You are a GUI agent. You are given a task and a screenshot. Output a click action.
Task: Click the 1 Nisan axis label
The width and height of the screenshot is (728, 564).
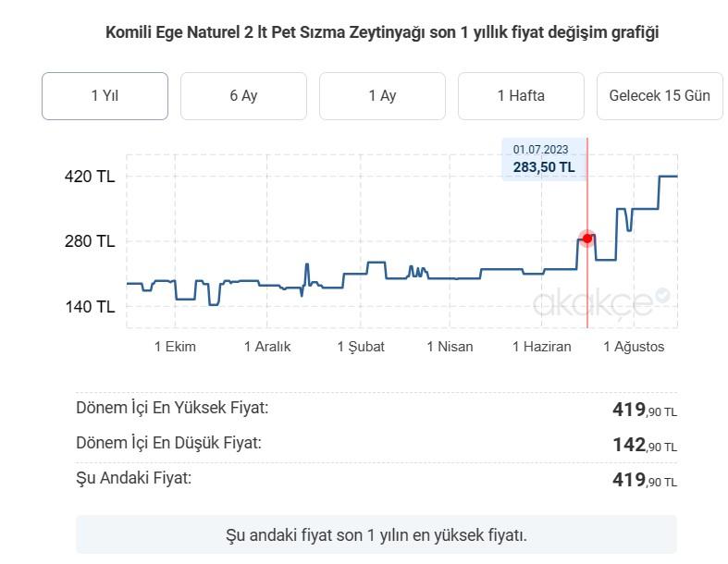click(450, 347)
